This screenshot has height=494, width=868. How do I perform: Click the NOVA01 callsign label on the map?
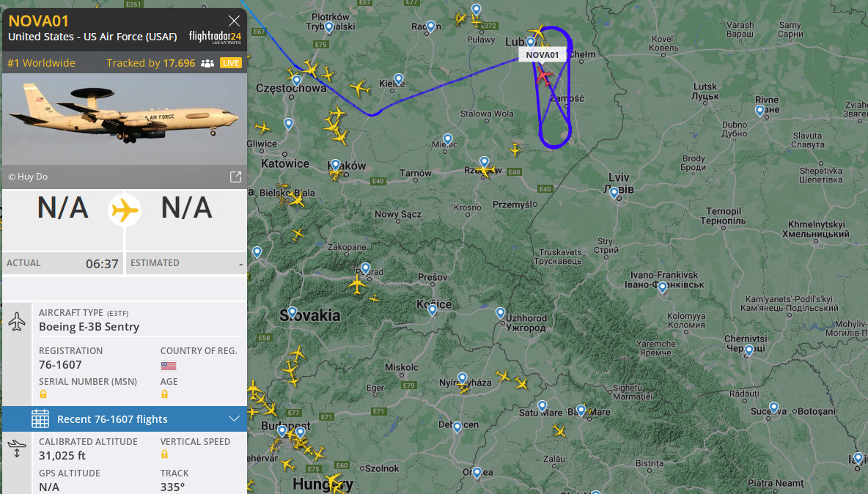(542, 55)
